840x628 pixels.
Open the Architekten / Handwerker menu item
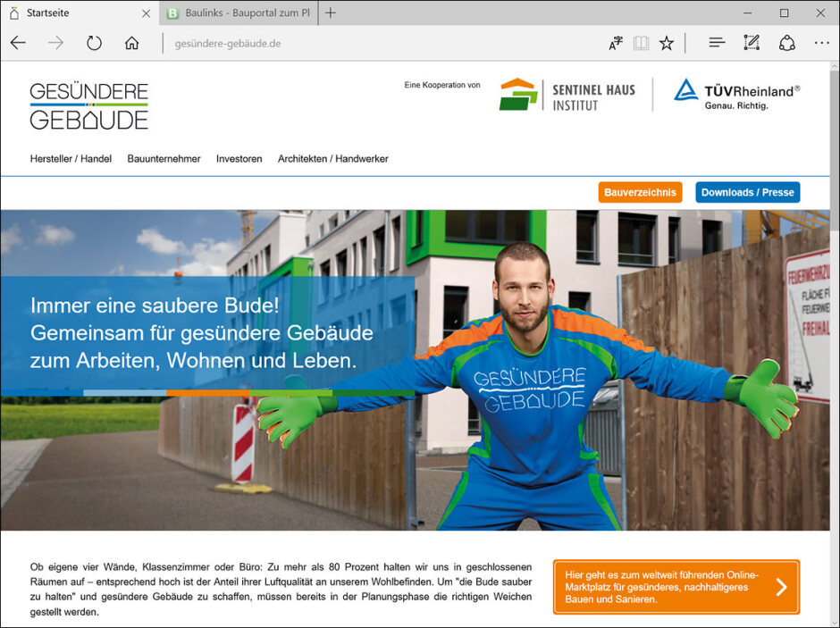332,158
